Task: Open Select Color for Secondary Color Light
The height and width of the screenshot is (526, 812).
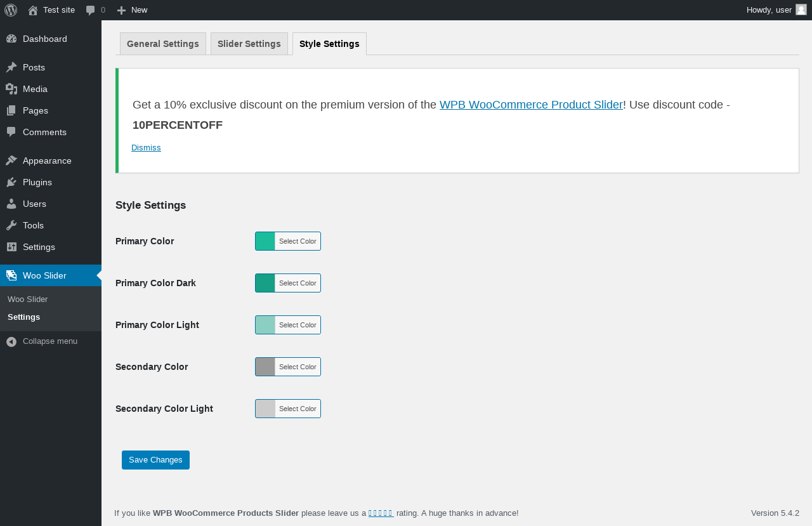Action: (298, 409)
